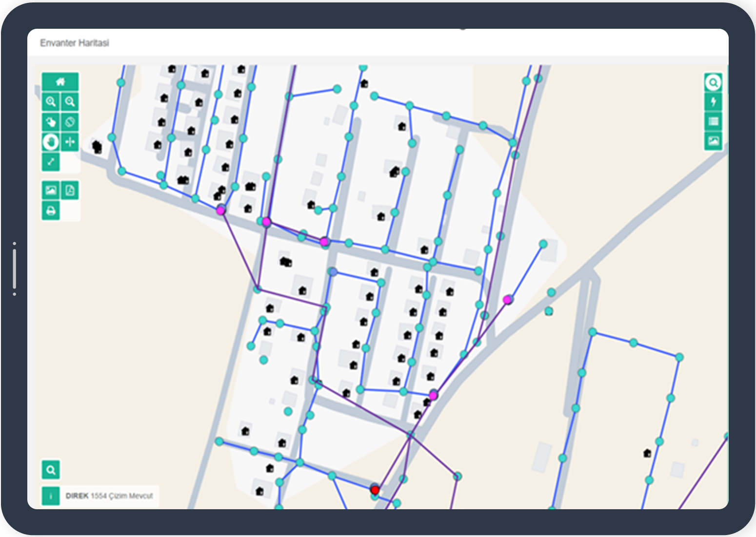Toggle the open-hand pan tool

coord(51,142)
